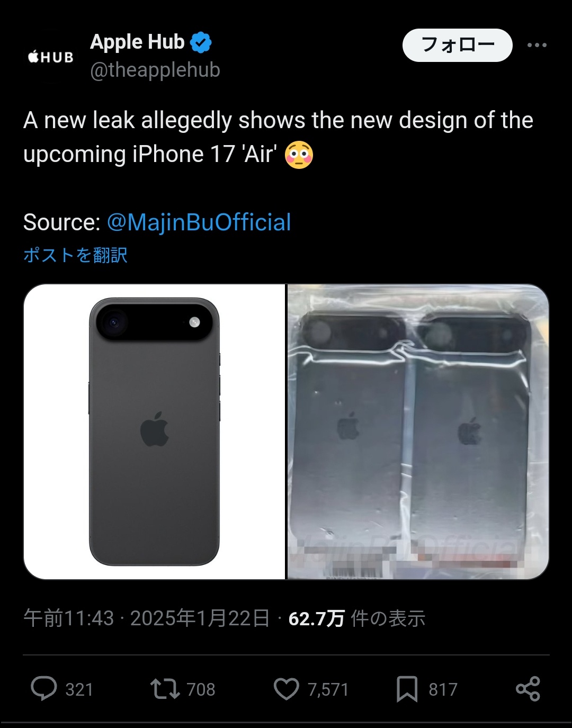Follow Apple Hub with the フォロー button
This screenshot has height=728, width=572.
pyautogui.click(x=458, y=45)
